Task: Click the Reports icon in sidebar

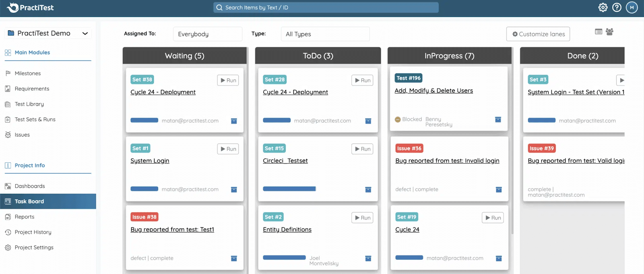Action: click(8, 217)
